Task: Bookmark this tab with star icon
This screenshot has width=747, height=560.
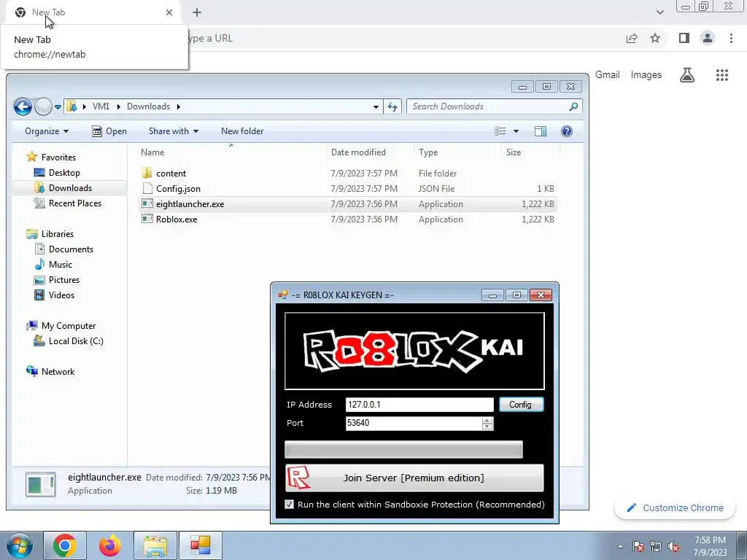Action: 655,38
